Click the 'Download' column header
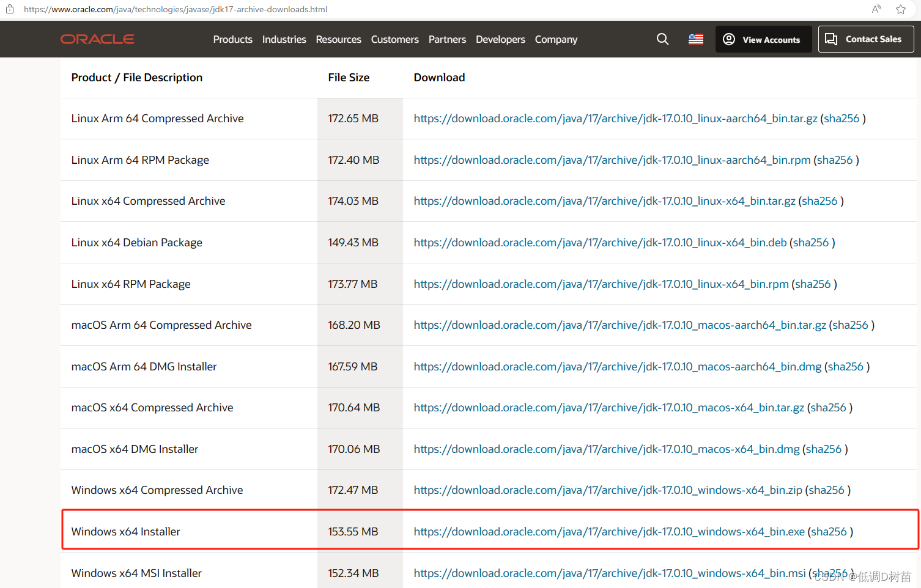This screenshot has width=921, height=588. coord(439,78)
